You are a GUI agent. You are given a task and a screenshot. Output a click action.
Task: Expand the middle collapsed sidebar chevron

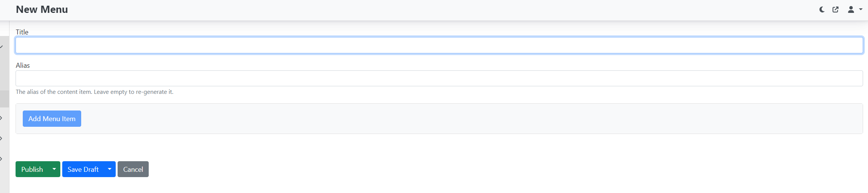[x=2, y=139]
